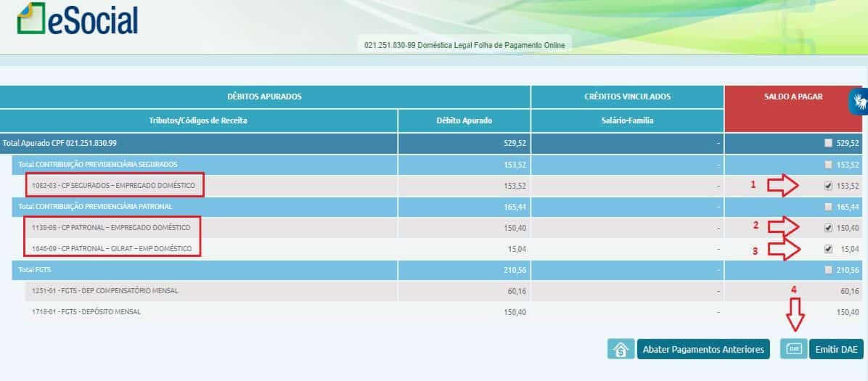Check the Total FGTS 210,56 checkbox
The width and height of the screenshot is (868, 381).
(828, 270)
